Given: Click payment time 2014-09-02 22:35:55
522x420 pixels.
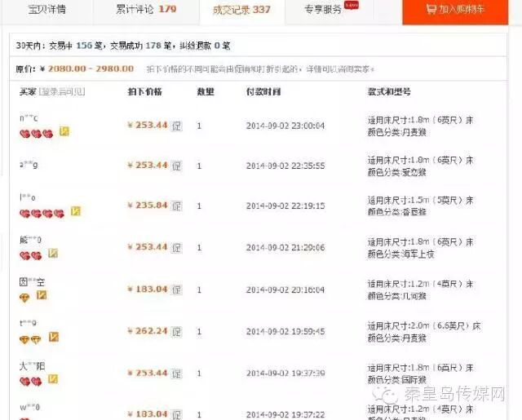Looking at the screenshot, I should (x=285, y=166).
